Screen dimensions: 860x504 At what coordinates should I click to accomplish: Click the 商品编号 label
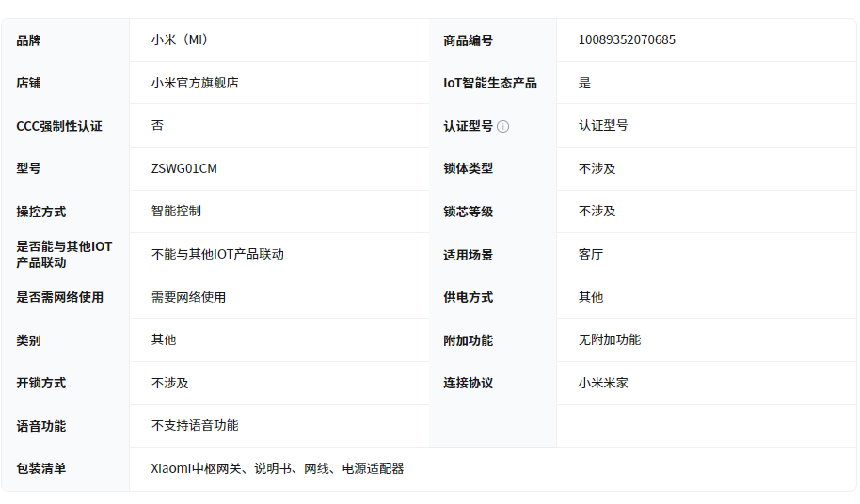(469, 40)
